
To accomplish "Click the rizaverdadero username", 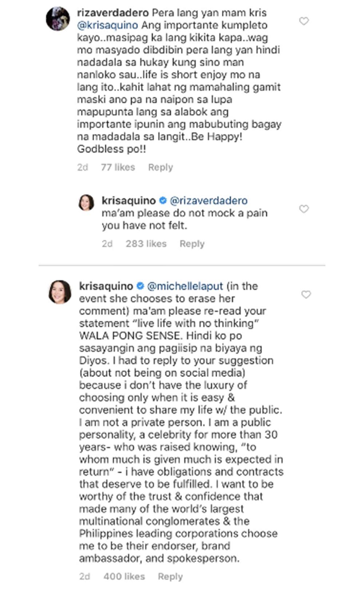I will (113, 13).
